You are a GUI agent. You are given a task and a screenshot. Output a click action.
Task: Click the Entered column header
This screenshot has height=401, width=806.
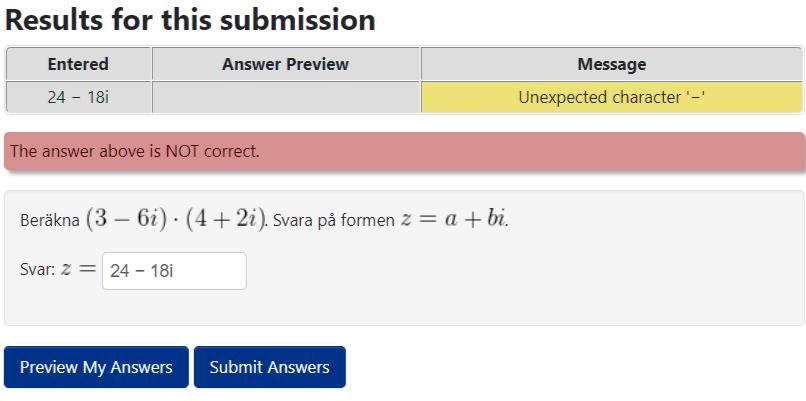[x=78, y=64]
